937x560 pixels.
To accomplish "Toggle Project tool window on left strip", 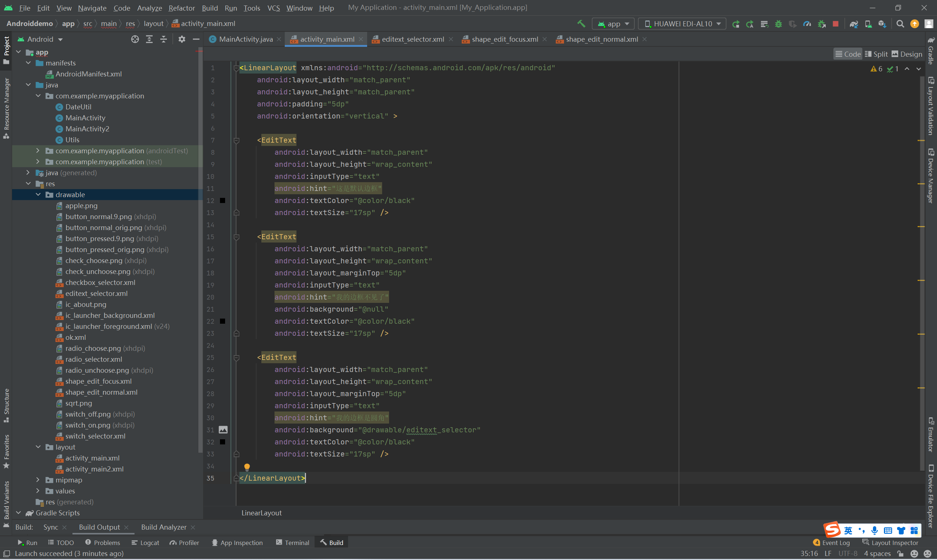I will pos(6,49).
